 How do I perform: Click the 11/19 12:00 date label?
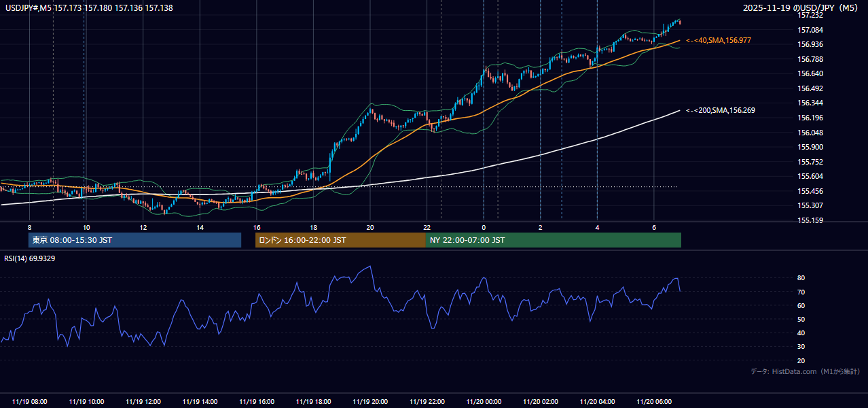(x=143, y=402)
